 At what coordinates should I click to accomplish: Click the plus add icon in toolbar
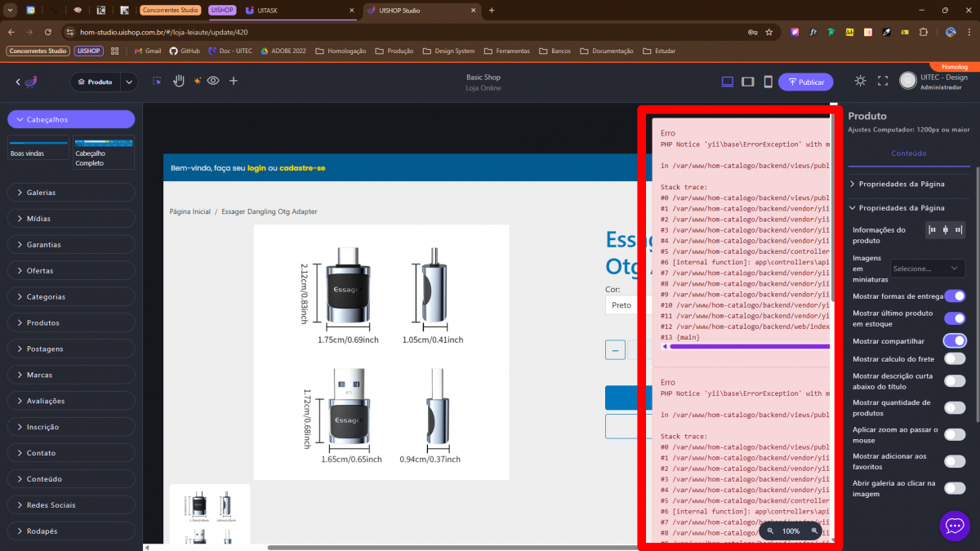pyautogui.click(x=234, y=82)
